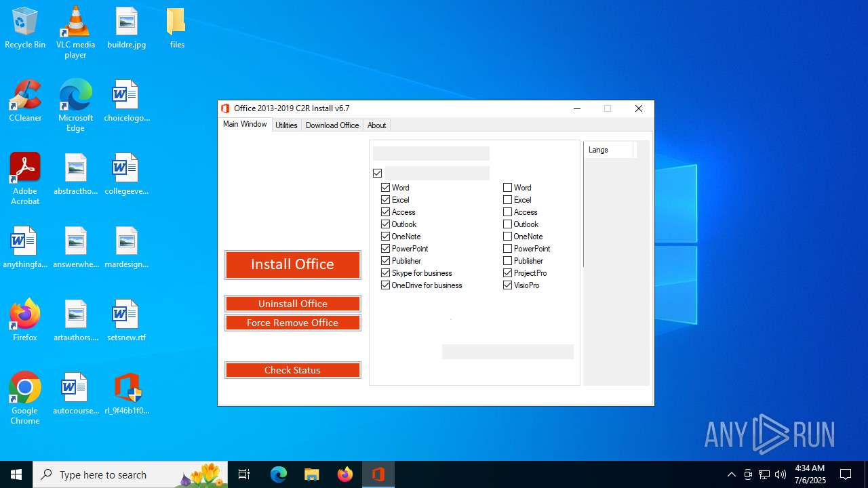The height and width of the screenshot is (488, 868).
Task: Uncheck OneNote in the left column
Action: pyautogui.click(x=385, y=237)
